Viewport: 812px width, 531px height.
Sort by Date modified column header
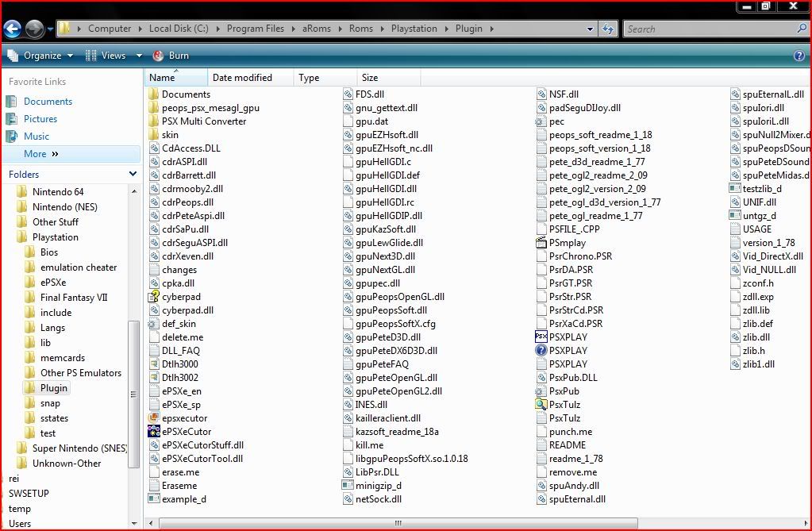pos(242,78)
